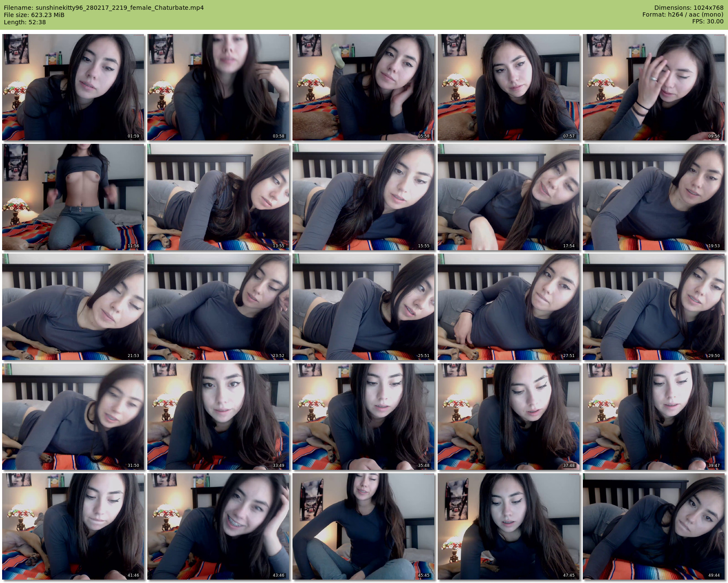Click the 'File size: 623.23 MiB' text
728x583 pixels.
click(34, 15)
